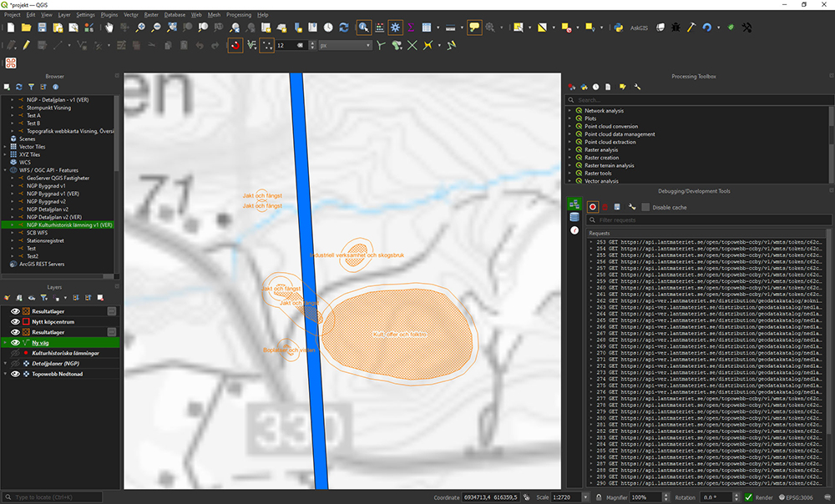
Task: Hide the Topowebb Nedtonad layer
Action: (x=15, y=374)
